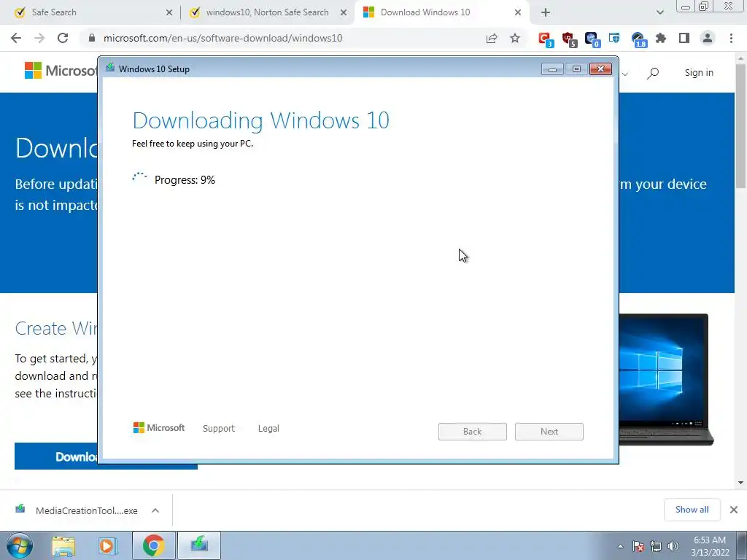This screenshot has width=747, height=560.
Task: Click the Progress: 9% text
Action: click(185, 180)
